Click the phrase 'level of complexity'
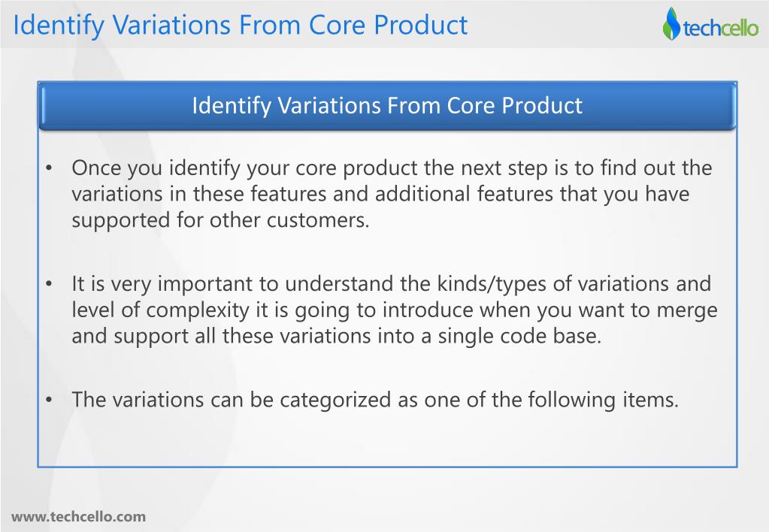 pos(160,310)
